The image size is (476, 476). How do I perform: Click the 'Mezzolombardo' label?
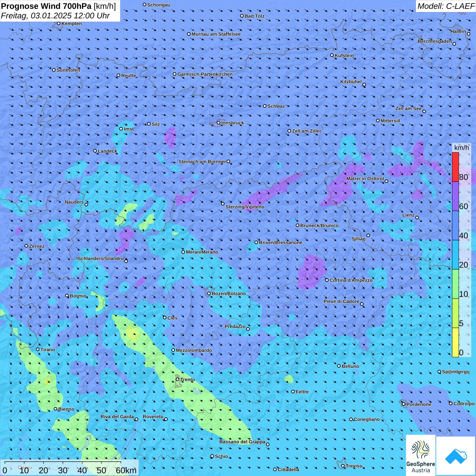[x=194, y=350]
